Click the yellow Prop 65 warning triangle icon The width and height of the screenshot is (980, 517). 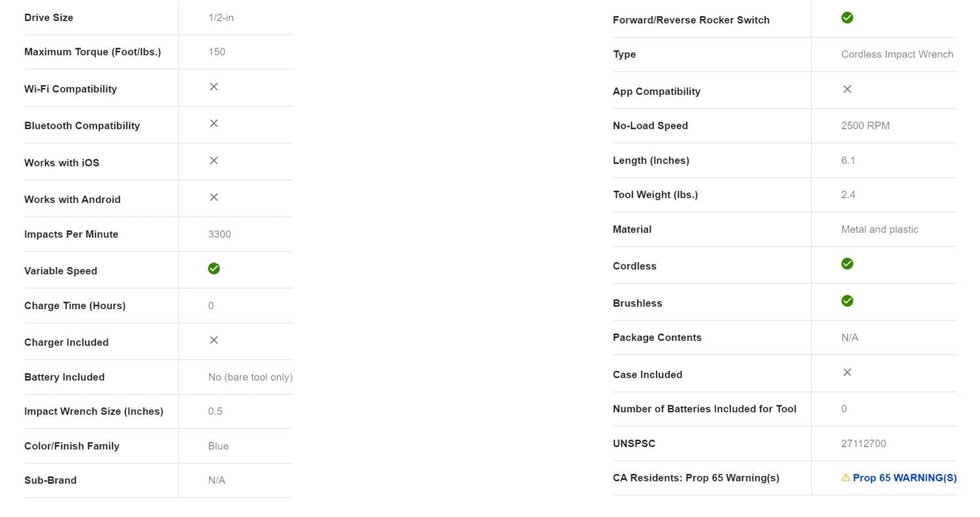pyautogui.click(x=845, y=478)
